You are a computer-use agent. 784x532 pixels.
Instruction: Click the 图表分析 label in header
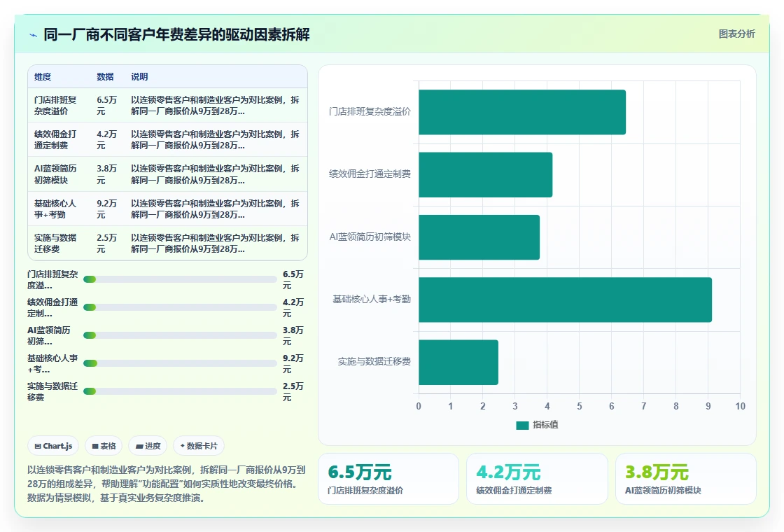(736, 34)
